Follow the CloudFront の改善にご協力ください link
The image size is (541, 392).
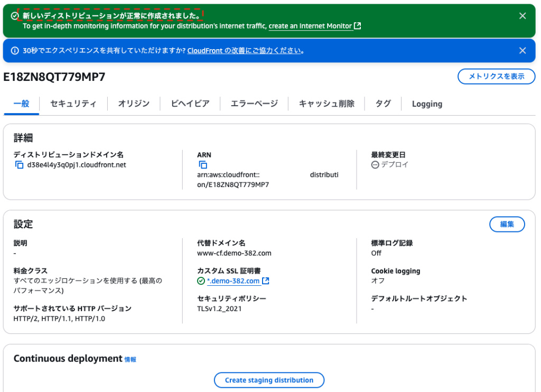tap(244, 51)
